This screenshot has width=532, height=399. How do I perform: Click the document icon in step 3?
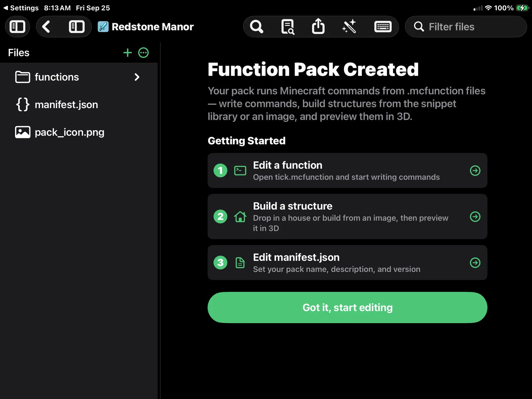(x=240, y=263)
